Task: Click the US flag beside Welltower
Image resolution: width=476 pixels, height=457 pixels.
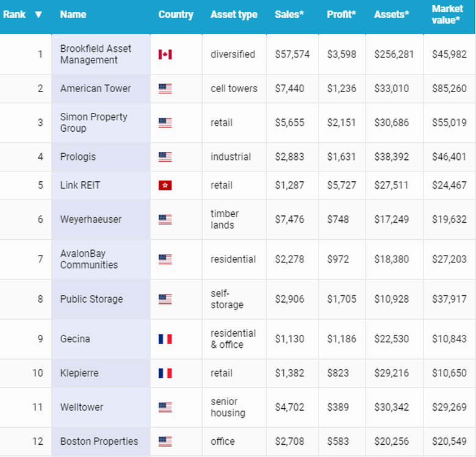Action: 165,407
